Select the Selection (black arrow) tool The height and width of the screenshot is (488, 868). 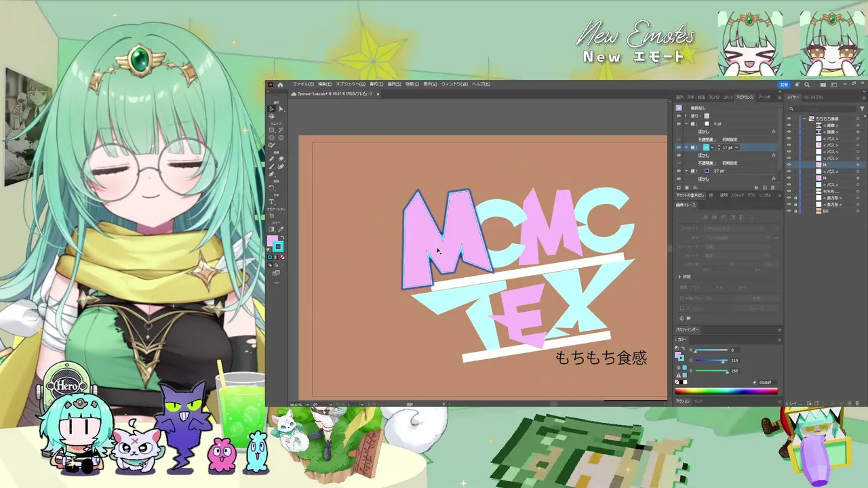[271, 108]
